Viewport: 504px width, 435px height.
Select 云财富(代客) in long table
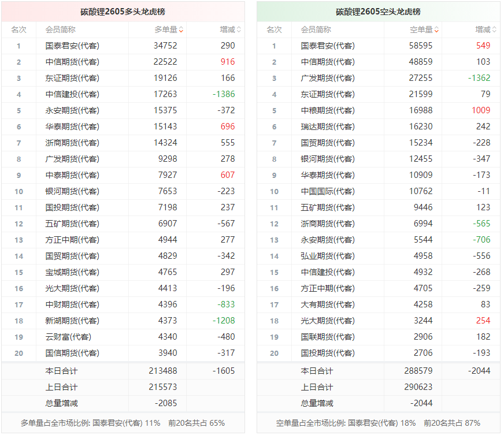click(68, 337)
